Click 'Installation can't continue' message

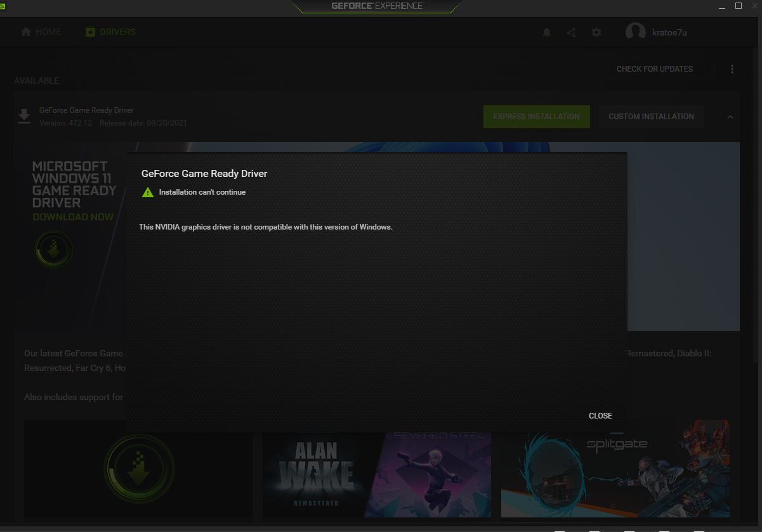coord(202,192)
